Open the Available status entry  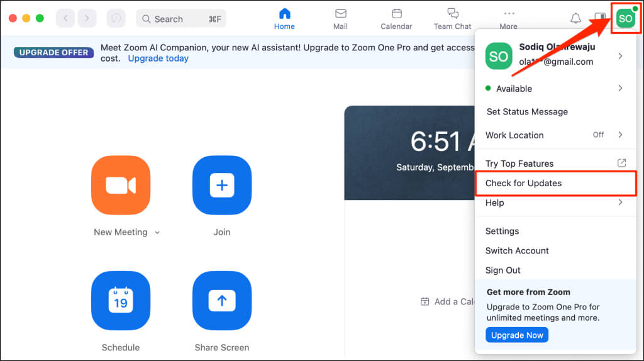555,89
